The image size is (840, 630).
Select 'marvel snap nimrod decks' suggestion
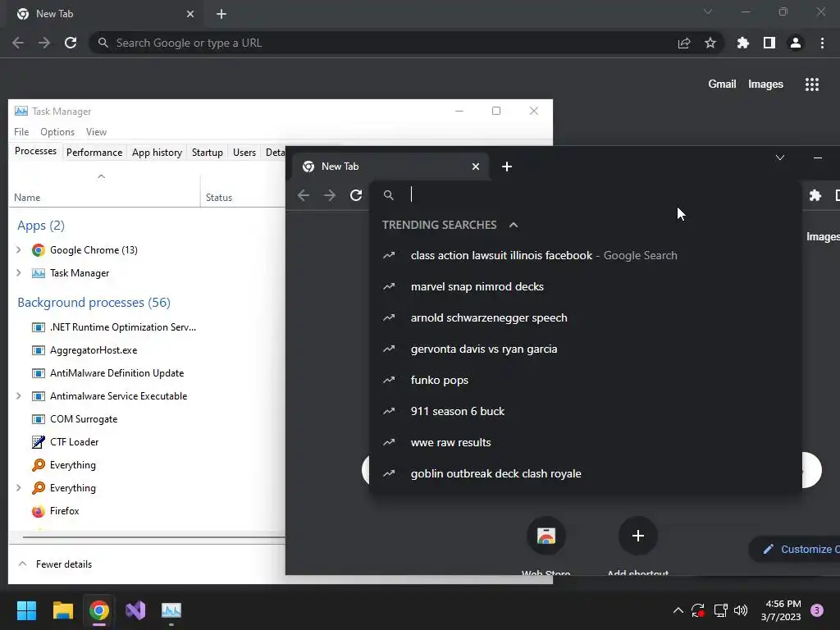tap(586, 286)
